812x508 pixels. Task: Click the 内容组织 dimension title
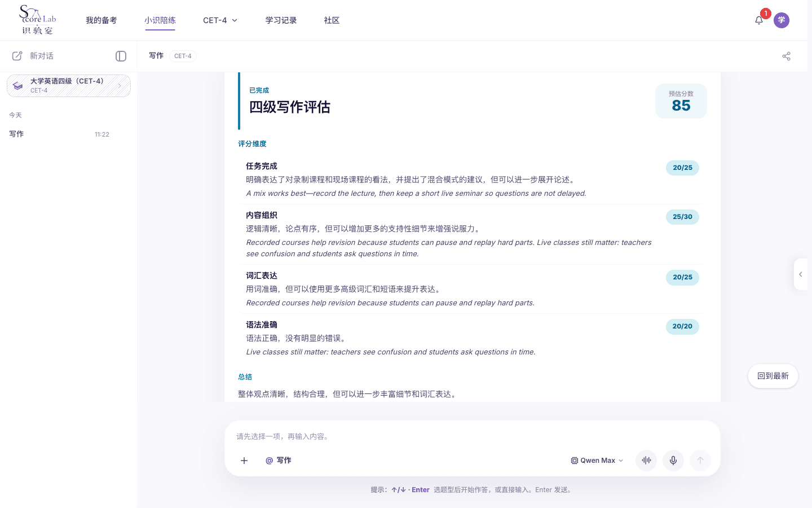pos(262,215)
